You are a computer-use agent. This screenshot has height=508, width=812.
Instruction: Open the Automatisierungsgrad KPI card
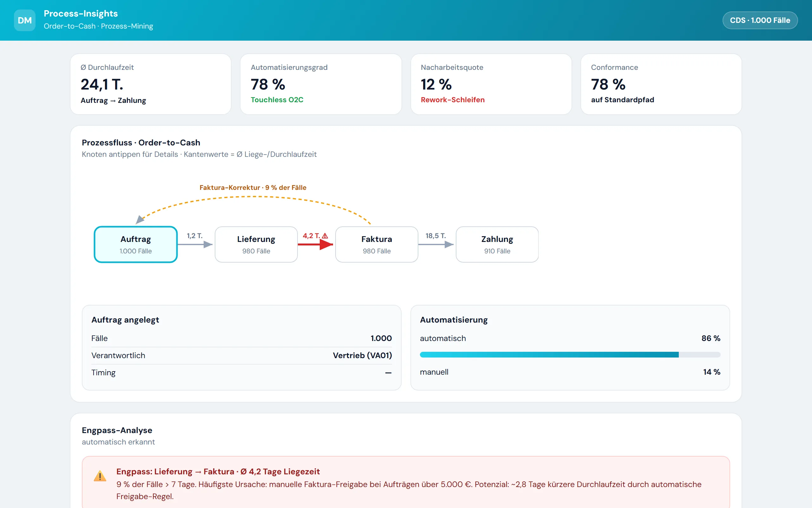pyautogui.click(x=321, y=84)
